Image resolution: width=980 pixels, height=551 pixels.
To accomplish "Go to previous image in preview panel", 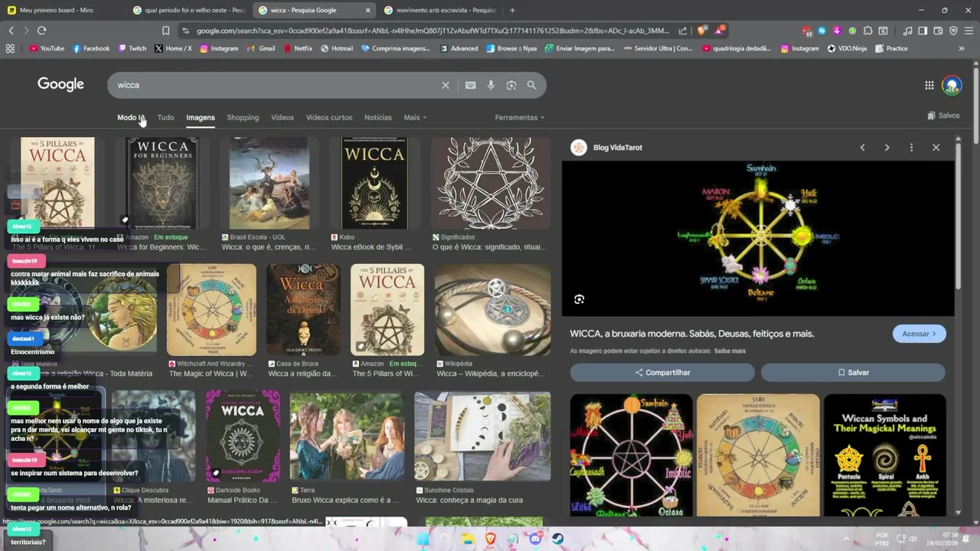I will coord(862,147).
